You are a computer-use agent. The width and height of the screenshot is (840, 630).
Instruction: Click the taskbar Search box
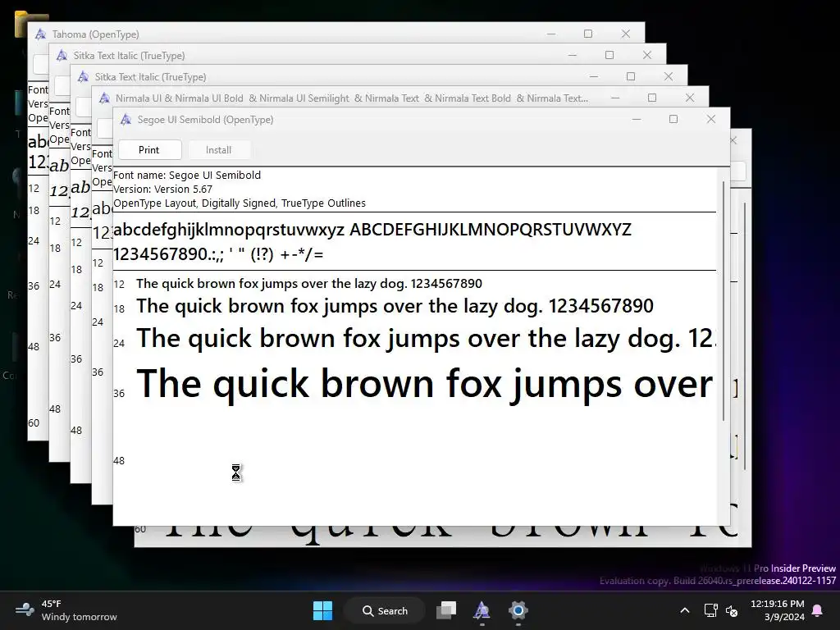click(x=385, y=610)
